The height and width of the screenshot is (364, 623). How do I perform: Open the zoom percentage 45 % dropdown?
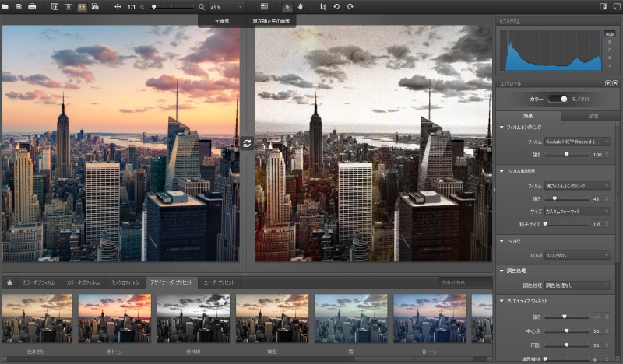click(x=226, y=6)
